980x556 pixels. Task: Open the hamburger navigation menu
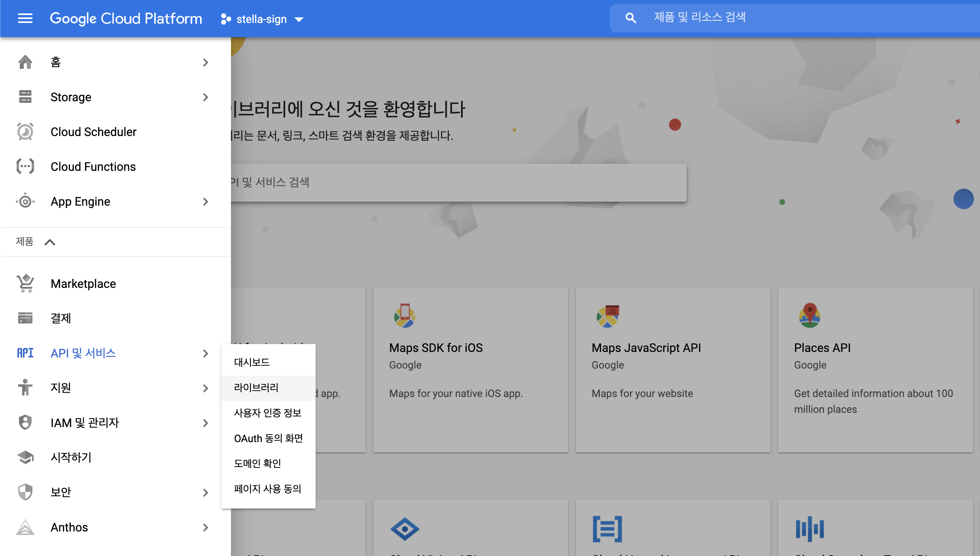click(25, 19)
